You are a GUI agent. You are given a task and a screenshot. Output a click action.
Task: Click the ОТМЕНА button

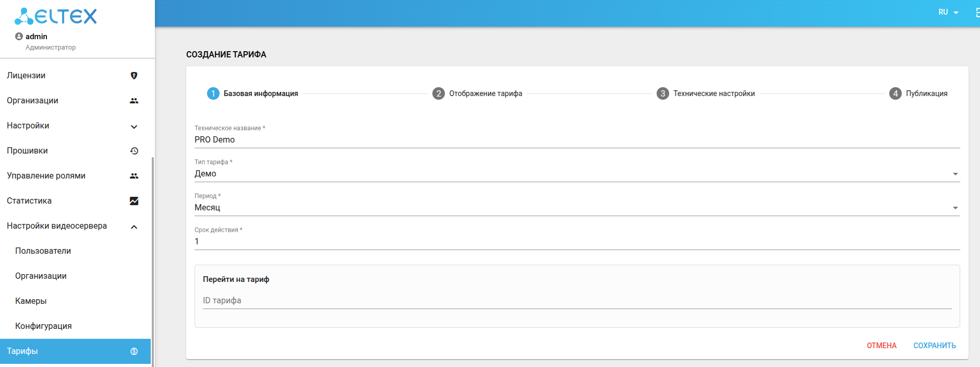881,346
